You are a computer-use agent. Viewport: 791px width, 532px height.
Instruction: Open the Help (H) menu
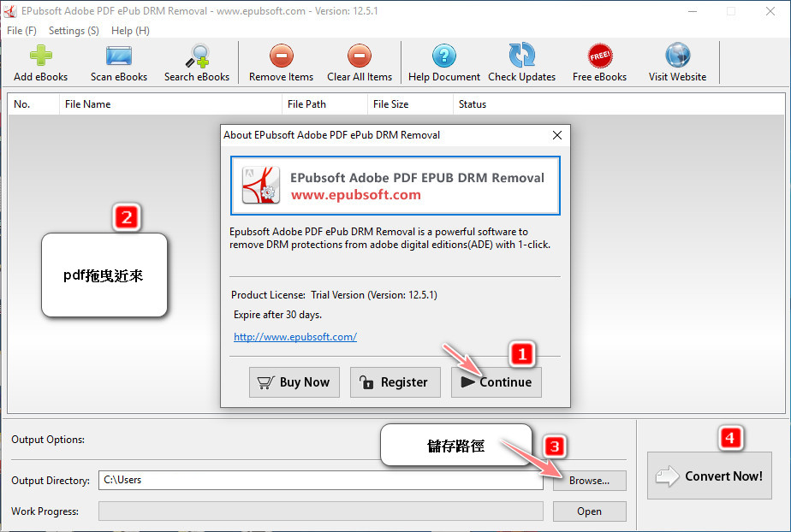(130, 30)
